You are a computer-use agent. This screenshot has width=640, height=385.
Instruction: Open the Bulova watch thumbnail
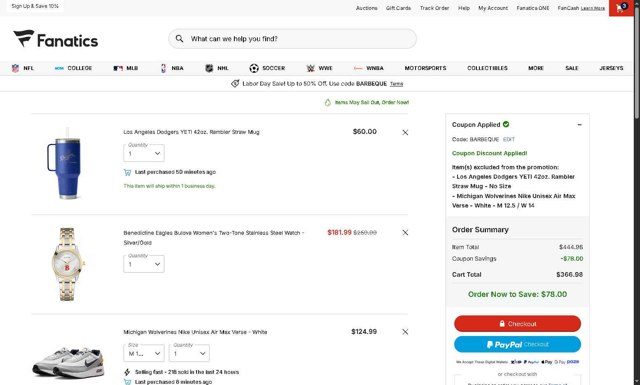pyautogui.click(x=67, y=264)
